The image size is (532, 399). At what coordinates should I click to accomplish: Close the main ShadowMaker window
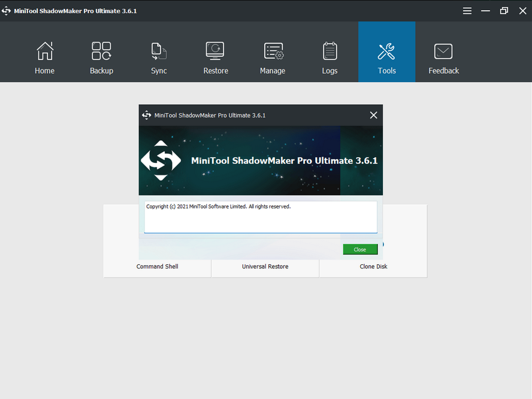pyautogui.click(x=522, y=11)
